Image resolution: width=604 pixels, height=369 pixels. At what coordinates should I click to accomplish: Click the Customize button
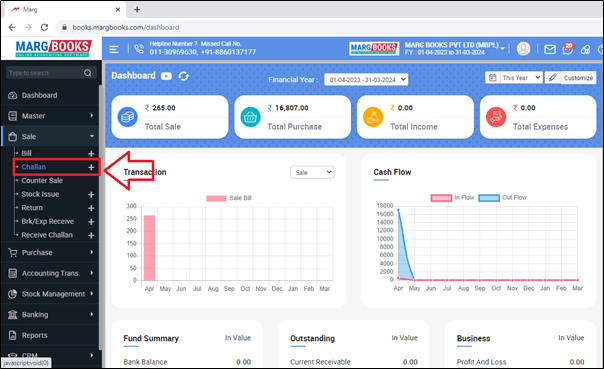click(570, 78)
